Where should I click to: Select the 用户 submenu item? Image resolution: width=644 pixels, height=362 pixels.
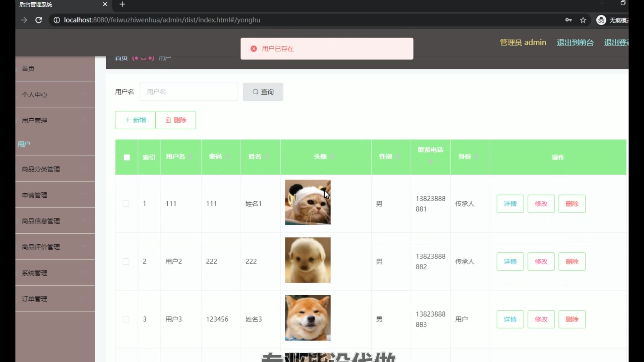pos(24,144)
